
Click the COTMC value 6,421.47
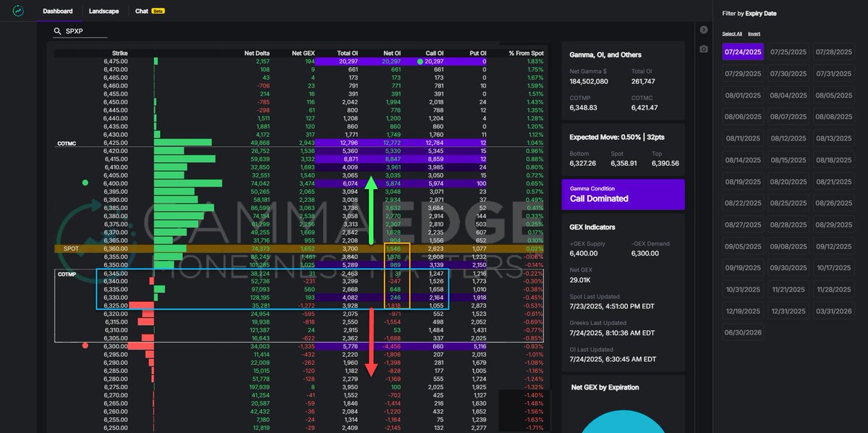click(x=644, y=107)
